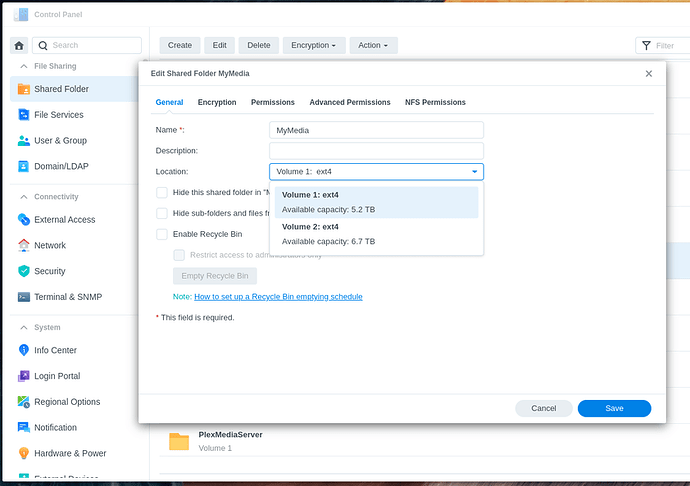
Task: Open Domain/LDAP icon in sidebar
Action: pyautogui.click(x=23, y=166)
